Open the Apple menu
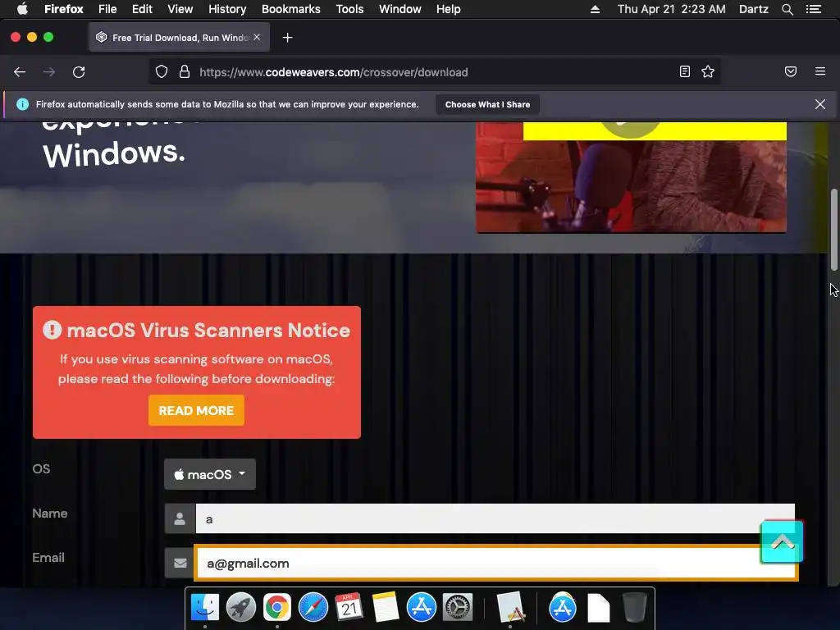The image size is (840, 630). 22,9
